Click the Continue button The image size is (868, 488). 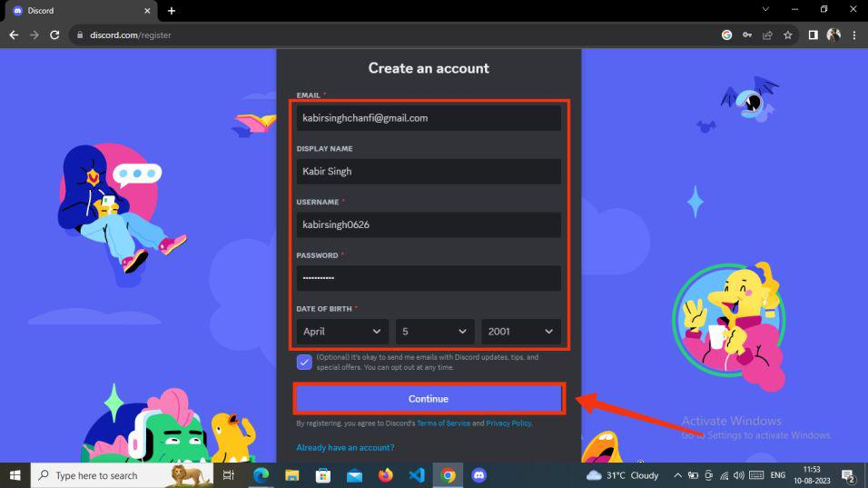(429, 399)
